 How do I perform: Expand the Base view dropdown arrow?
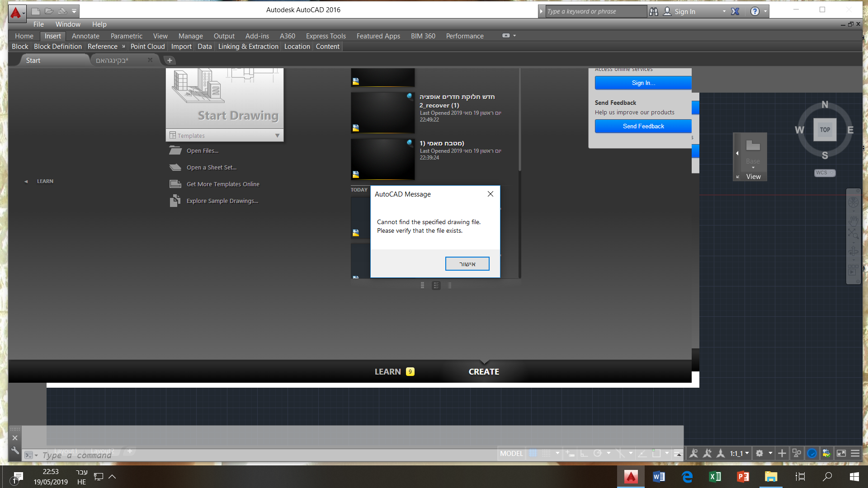pyautogui.click(x=753, y=168)
